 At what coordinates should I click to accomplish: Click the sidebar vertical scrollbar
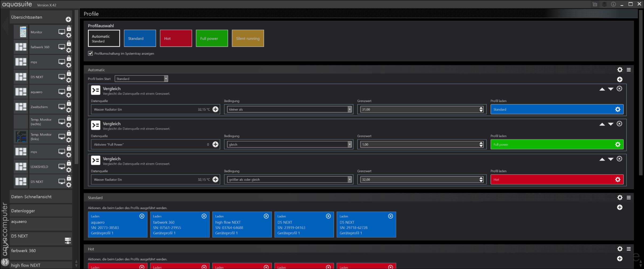(76, 87)
